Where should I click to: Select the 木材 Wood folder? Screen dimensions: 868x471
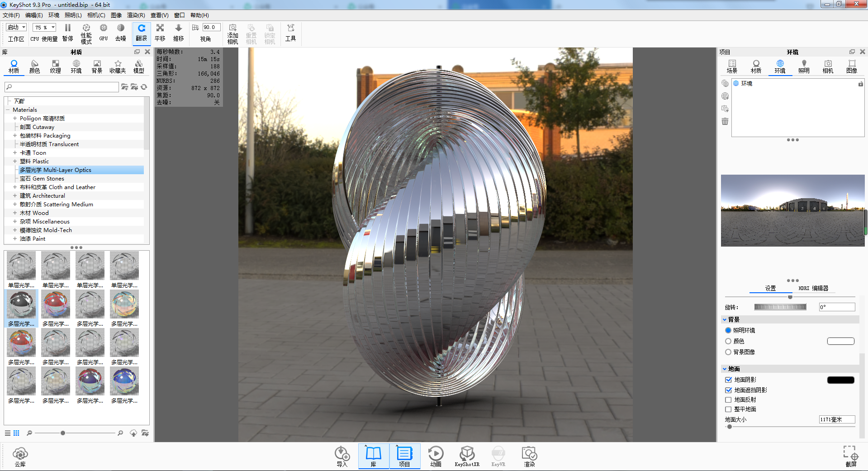coord(34,213)
